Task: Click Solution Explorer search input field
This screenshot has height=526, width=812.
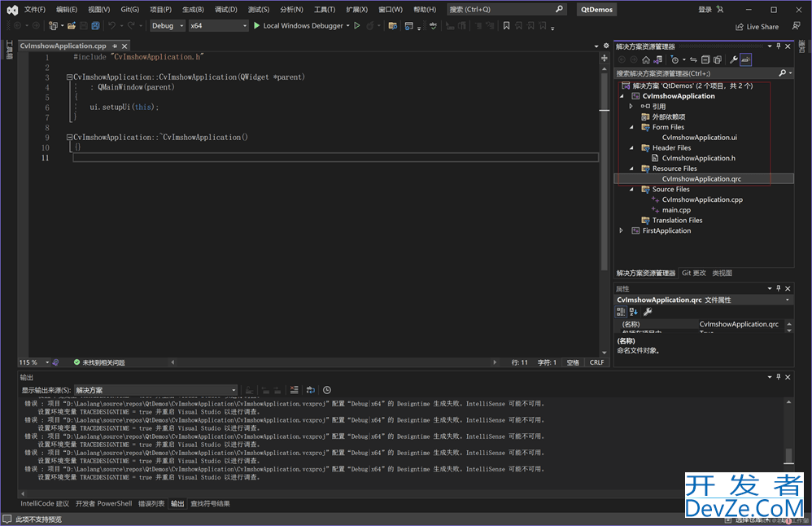Action: [696, 73]
